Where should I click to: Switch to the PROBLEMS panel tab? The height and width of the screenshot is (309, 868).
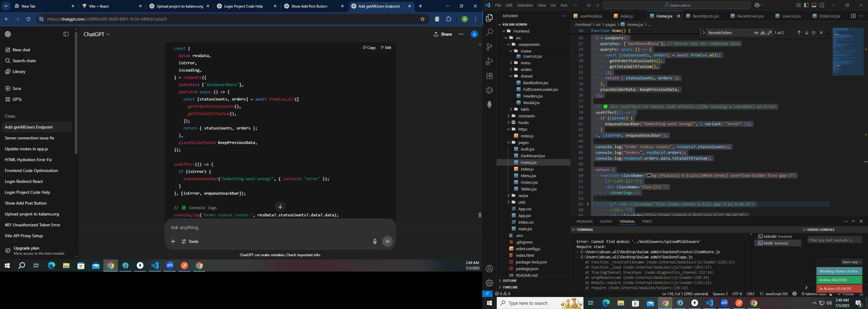pyautogui.click(x=584, y=221)
